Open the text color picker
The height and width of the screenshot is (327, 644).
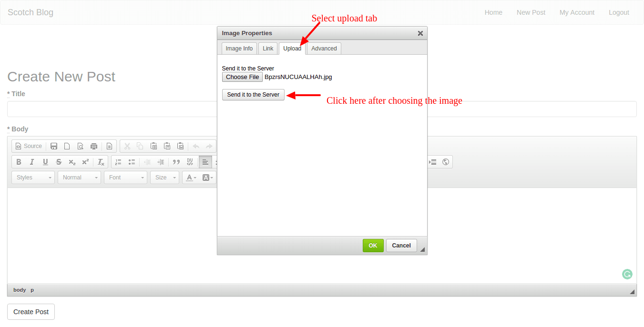(x=191, y=178)
